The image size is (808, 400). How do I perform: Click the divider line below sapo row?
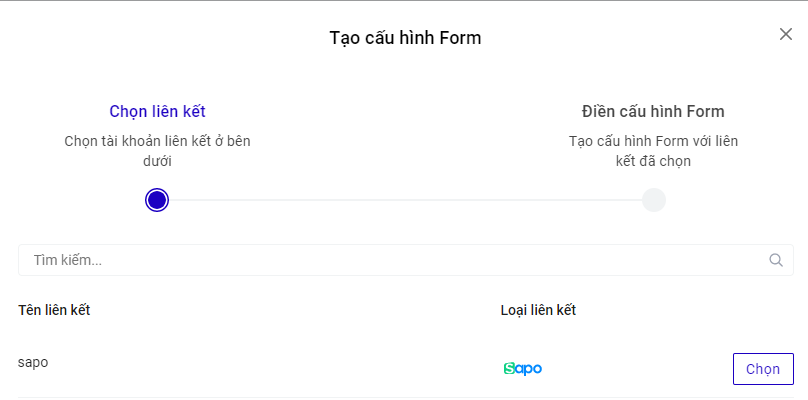click(x=400, y=397)
